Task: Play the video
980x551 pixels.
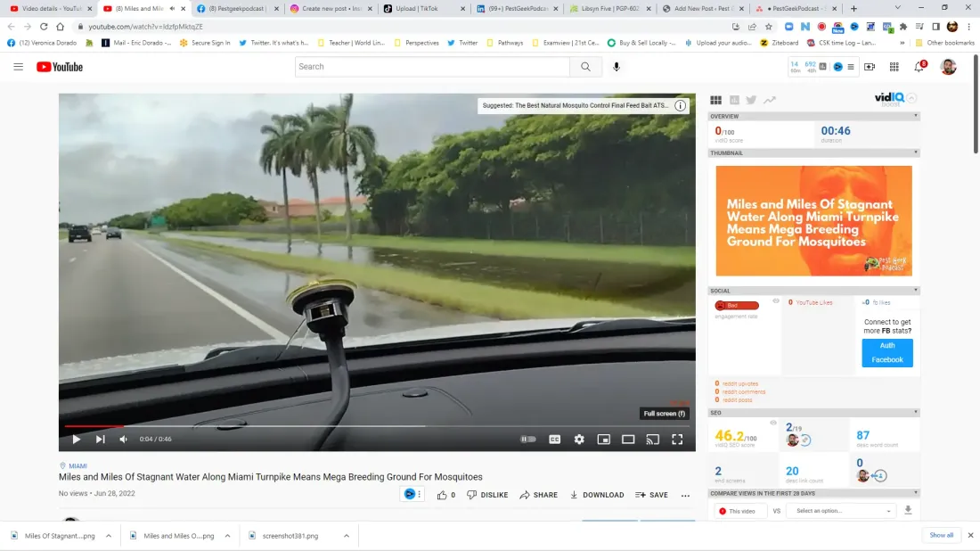Action: [x=77, y=439]
